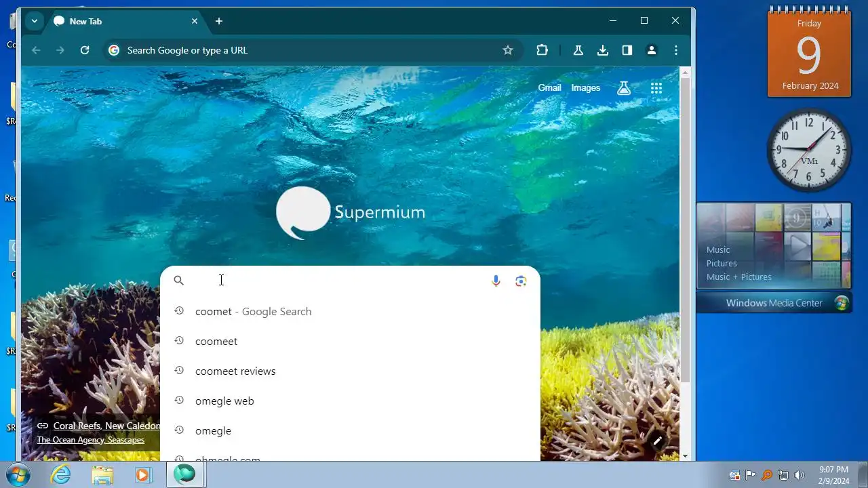Open the Windows Start button
Viewport: 868px width, 488px height.
coord(18,475)
